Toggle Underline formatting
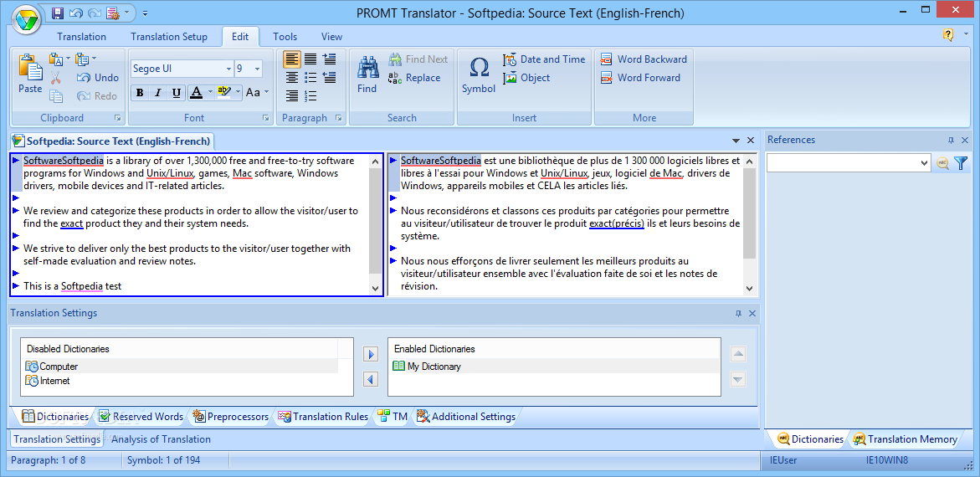Image resolution: width=980 pixels, height=477 pixels. 177,93
